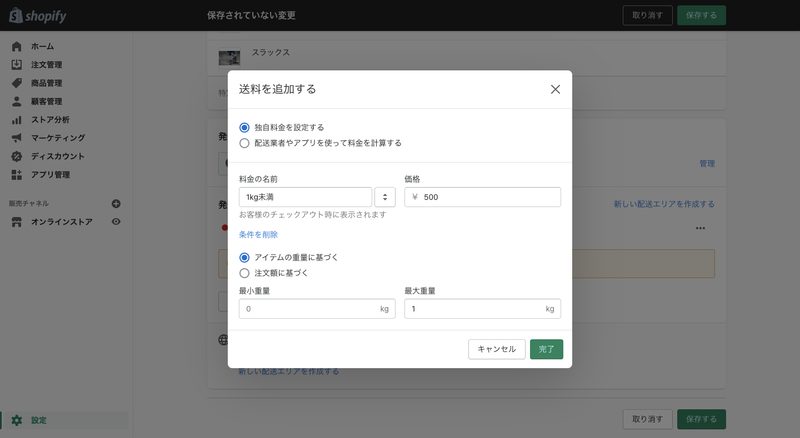Click the 最小重量 input field
The width and height of the screenshot is (800, 438).
pyautogui.click(x=317, y=309)
